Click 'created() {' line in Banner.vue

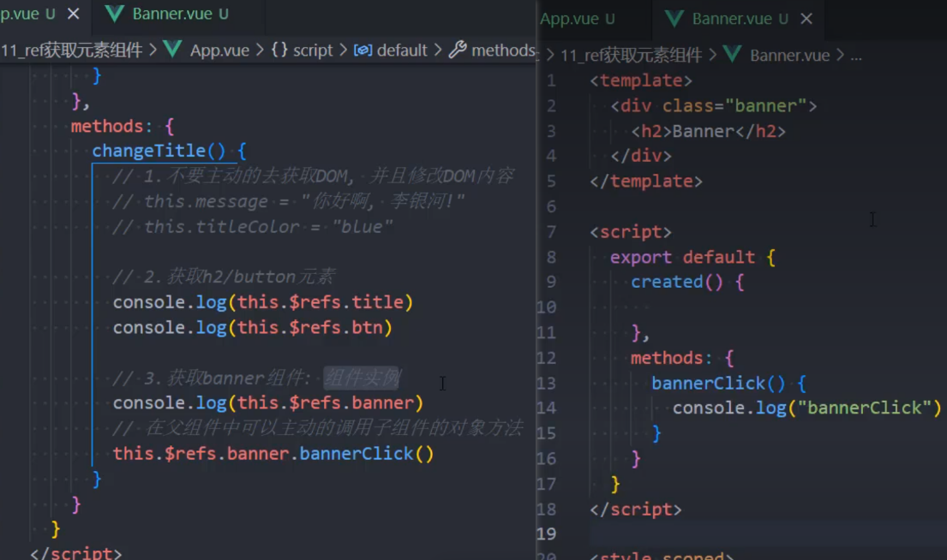click(x=687, y=283)
